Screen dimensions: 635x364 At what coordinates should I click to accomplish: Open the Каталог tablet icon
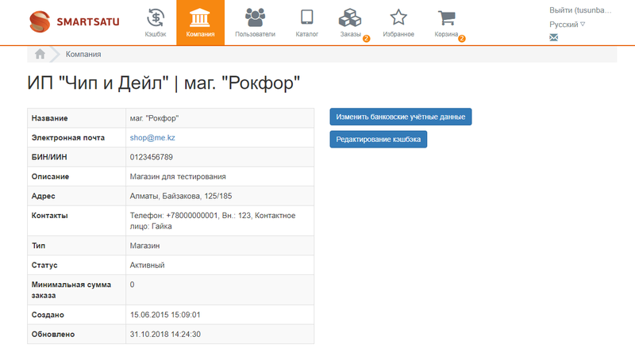[x=306, y=17]
